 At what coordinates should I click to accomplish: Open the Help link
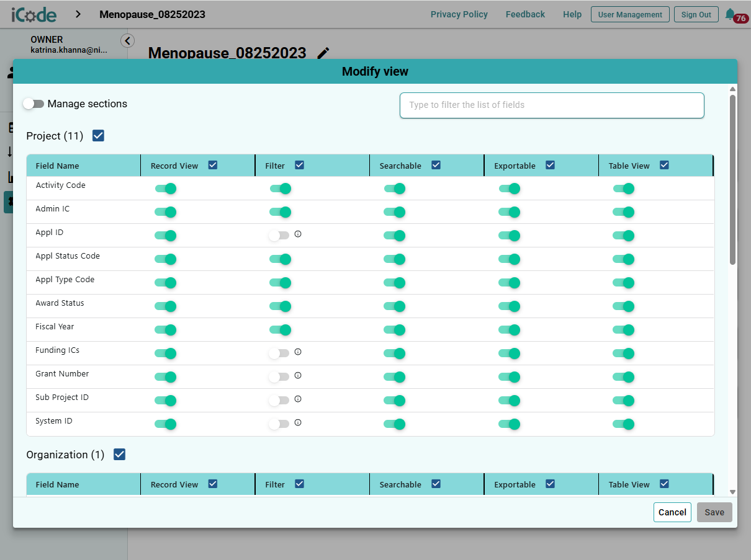point(572,14)
